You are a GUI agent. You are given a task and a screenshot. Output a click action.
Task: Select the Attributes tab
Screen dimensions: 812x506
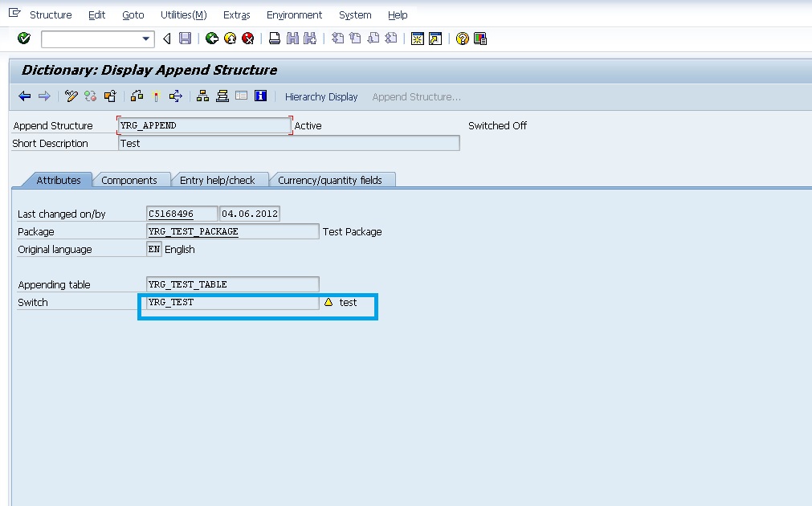[59, 180]
